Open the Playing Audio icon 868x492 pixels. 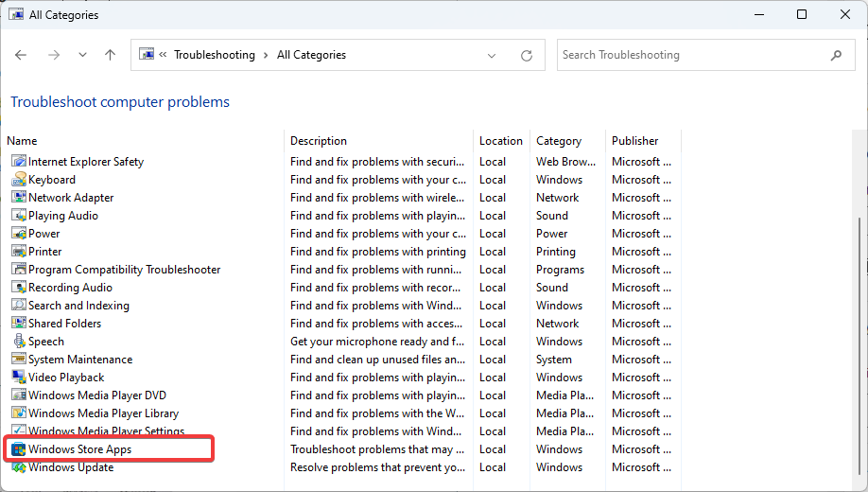pos(19,216)
